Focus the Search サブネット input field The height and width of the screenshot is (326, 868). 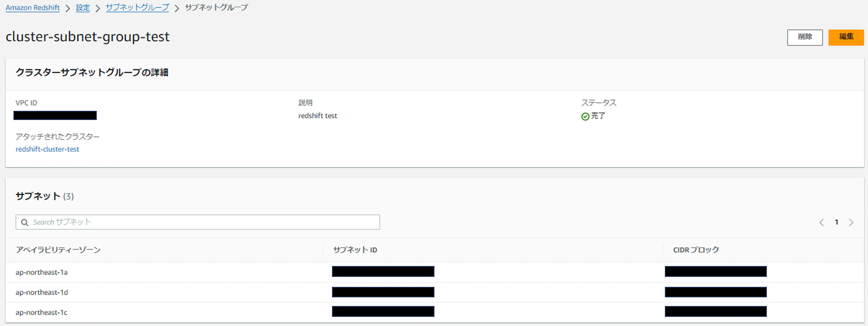pos(197,222)
